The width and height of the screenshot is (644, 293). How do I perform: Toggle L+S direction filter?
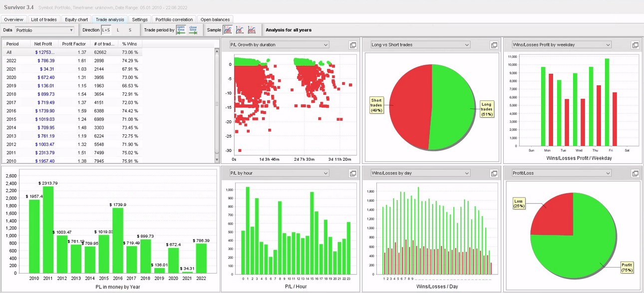click(106, 30)
